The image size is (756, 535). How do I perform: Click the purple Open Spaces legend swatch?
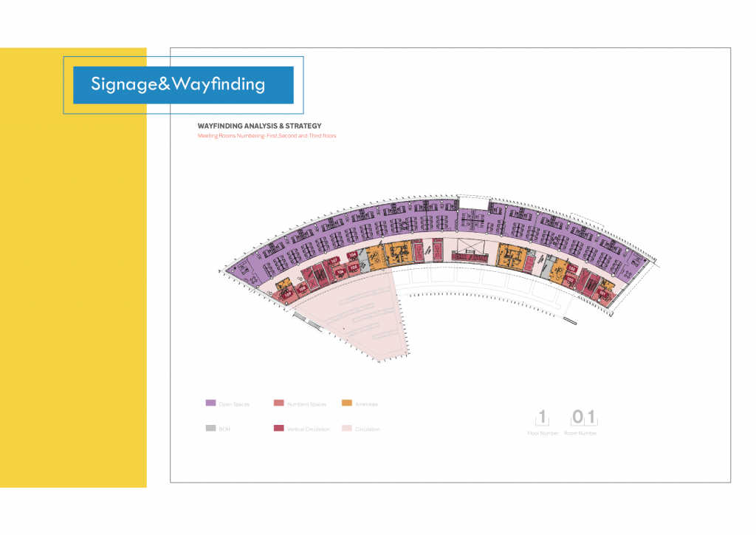[210, 403]
